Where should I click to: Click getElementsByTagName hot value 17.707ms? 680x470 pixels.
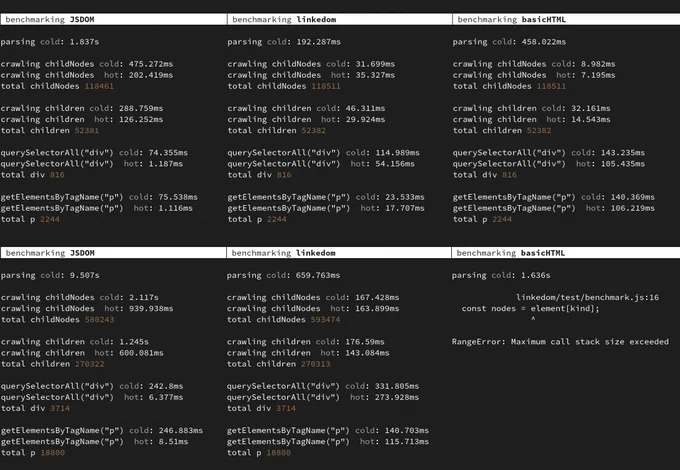405,208
